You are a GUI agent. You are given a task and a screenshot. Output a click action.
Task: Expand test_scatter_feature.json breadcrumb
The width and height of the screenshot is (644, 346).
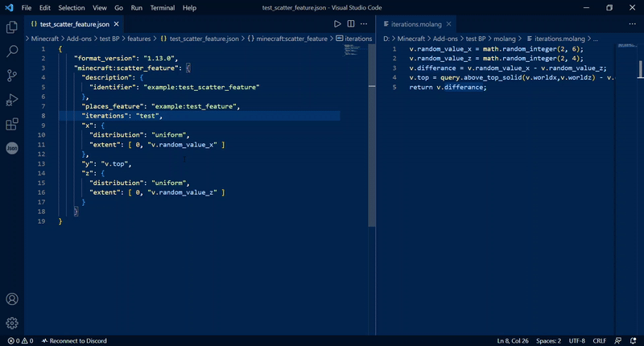pos(199,39)
